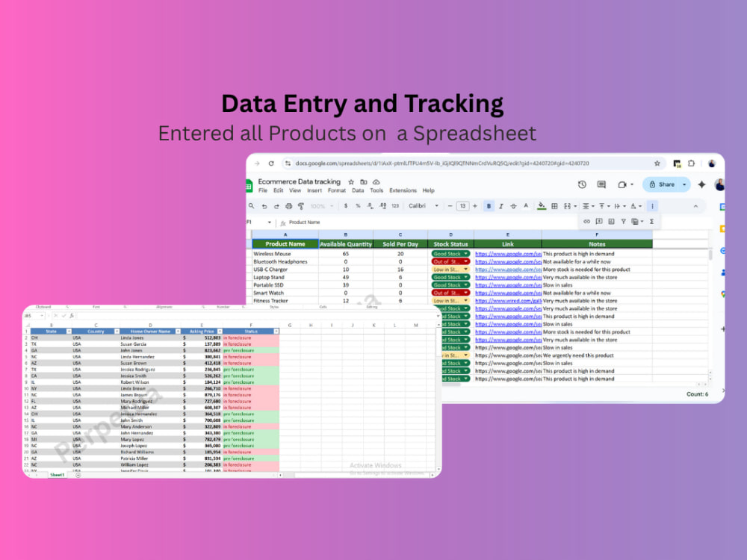The image size is (747, 560).
Task: Decrease decimal places in Sheets toolbar
Action: coord(371,206)
